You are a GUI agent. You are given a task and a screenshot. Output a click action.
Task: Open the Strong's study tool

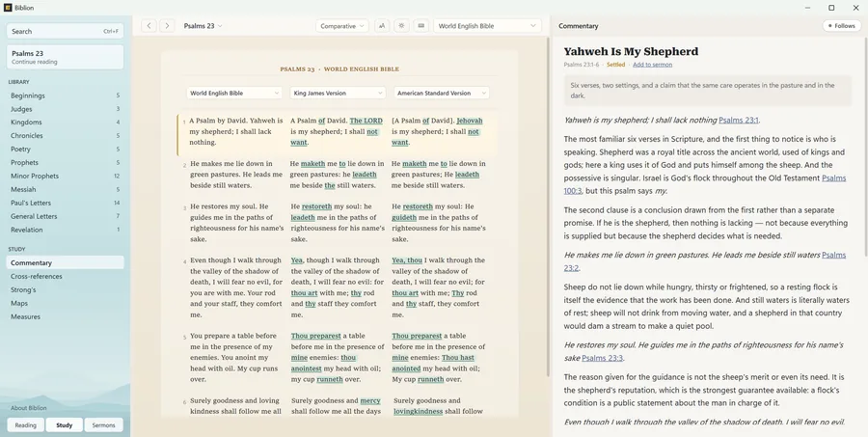point(66,289)
